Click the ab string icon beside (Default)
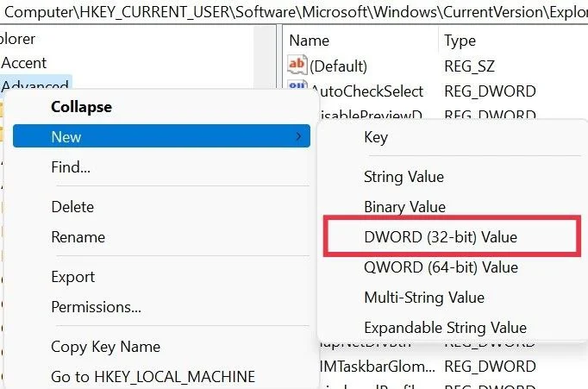Screen dimensions: 588x389 [x=297, y=65]
